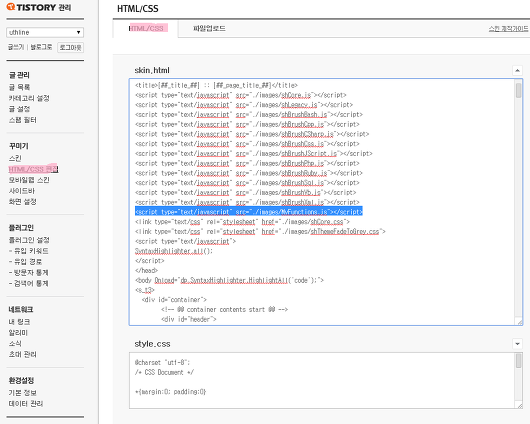Viewport: 530px width, 424px height.
Task: Open 방문자 통계 page
Action: click(x=29, y=273)
